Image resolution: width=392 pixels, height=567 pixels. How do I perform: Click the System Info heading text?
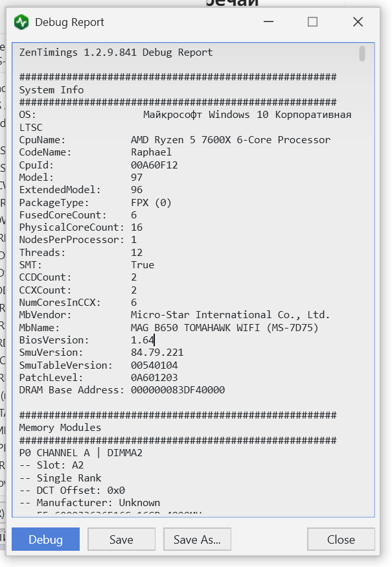51,90
